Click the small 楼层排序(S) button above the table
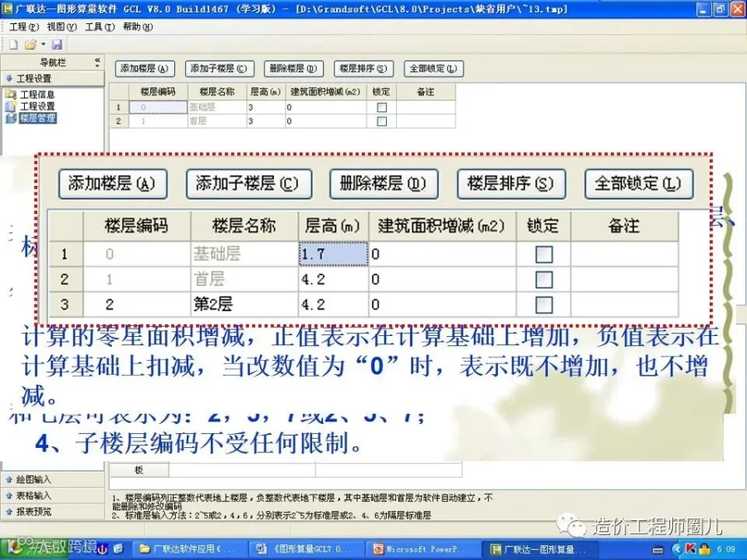Viewport: 747px width, 560px height. pos(364,69)
